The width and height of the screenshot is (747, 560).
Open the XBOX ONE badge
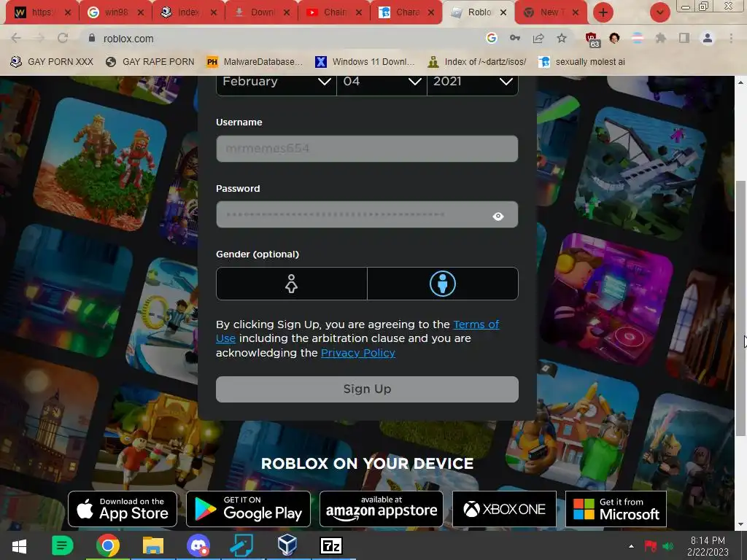(504, 509)
